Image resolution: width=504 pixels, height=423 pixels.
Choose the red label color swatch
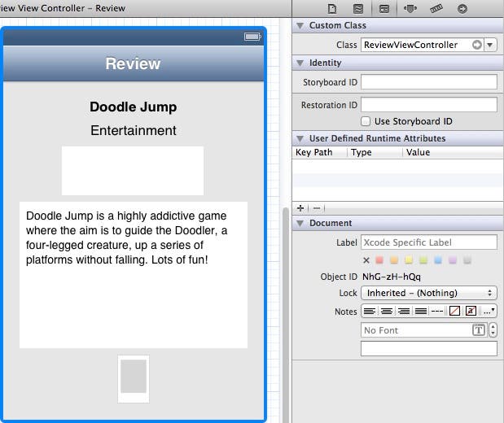tap(379, 259)
